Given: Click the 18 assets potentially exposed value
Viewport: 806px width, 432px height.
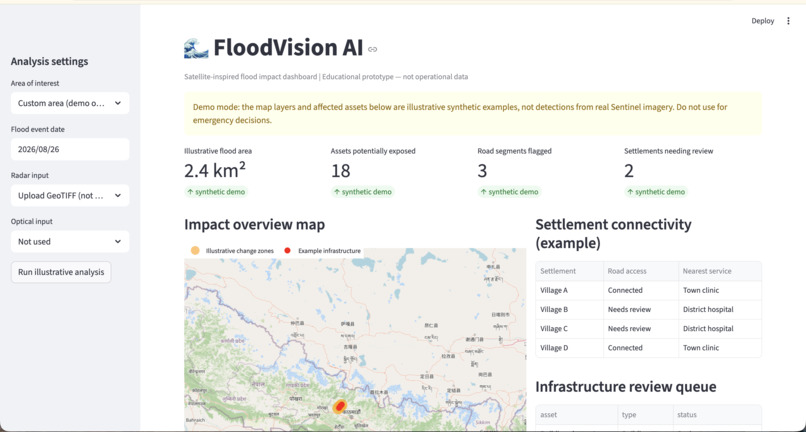Looking at the screenshot, I should pyautogui.click(x=341, y=171).
